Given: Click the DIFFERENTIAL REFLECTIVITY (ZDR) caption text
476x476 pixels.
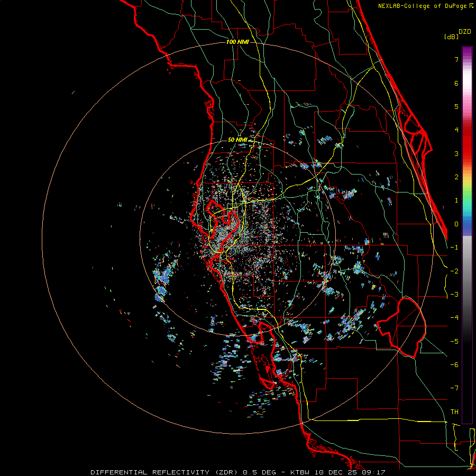Looking at the screenshot, I should click(x=165, y=472).
